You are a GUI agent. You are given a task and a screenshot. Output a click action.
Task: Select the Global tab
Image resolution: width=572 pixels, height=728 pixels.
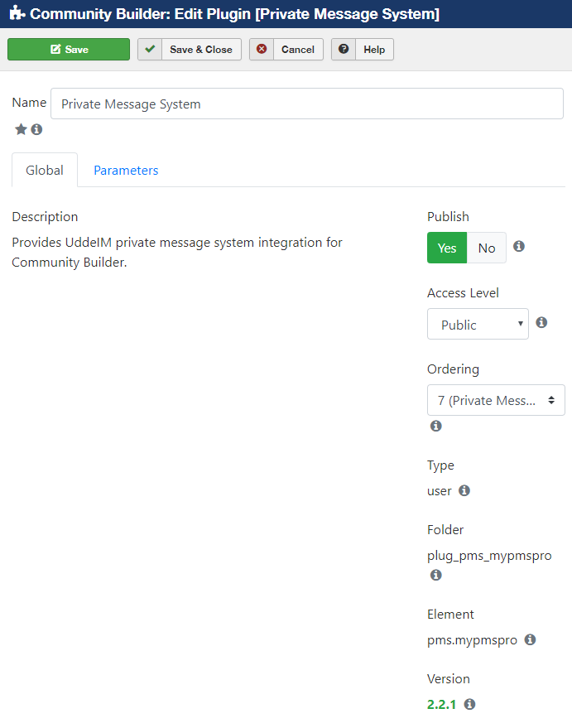click(45, 171)
